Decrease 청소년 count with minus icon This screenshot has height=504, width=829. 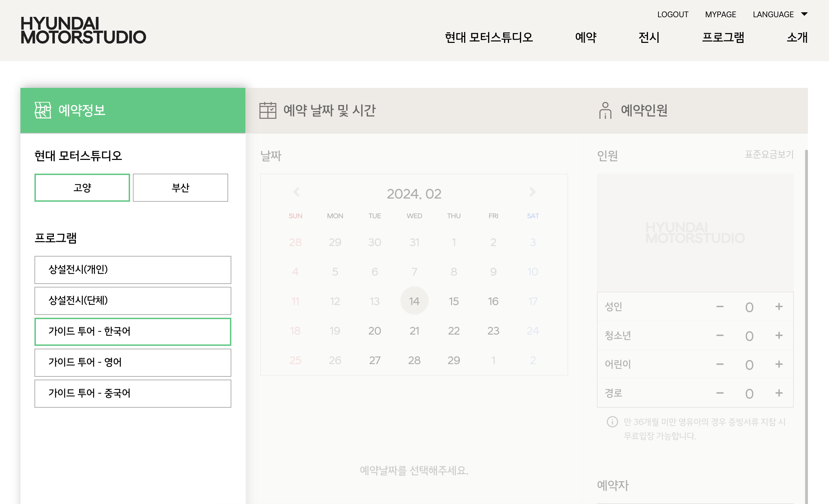click(x=720, y=336)
